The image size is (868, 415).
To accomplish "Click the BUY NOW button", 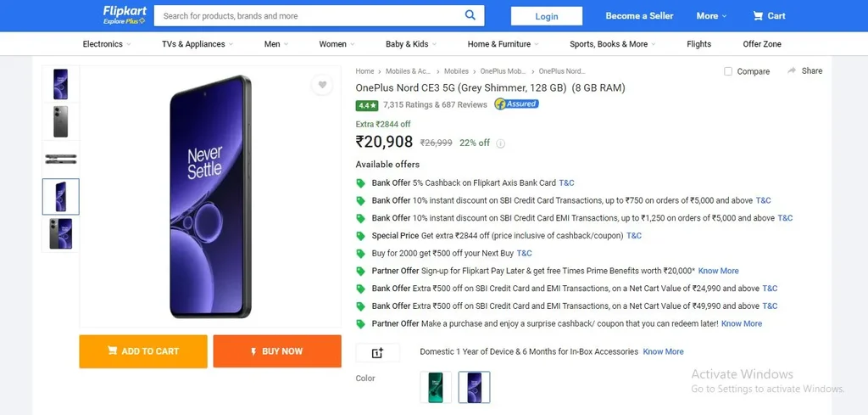I will [277, 351].
